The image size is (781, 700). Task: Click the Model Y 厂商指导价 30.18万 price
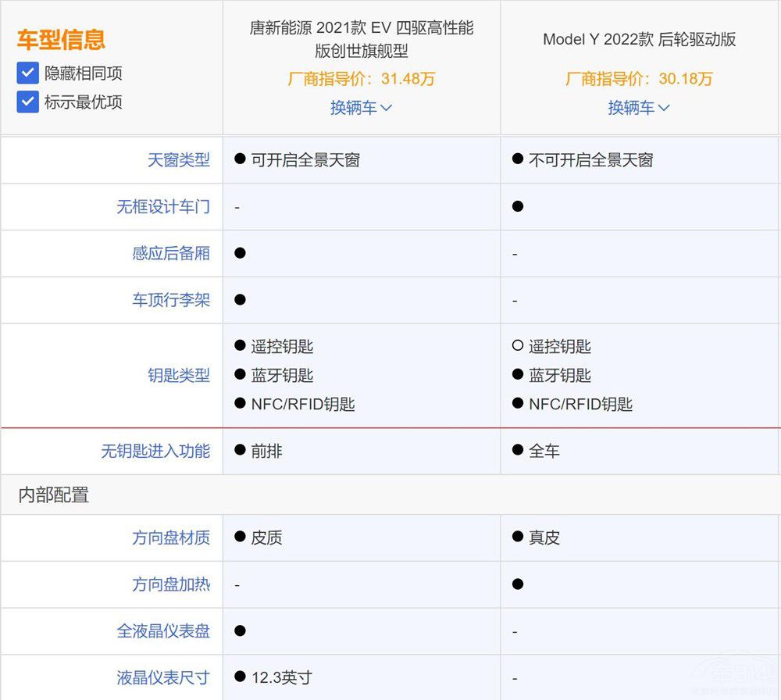(639, 79)
